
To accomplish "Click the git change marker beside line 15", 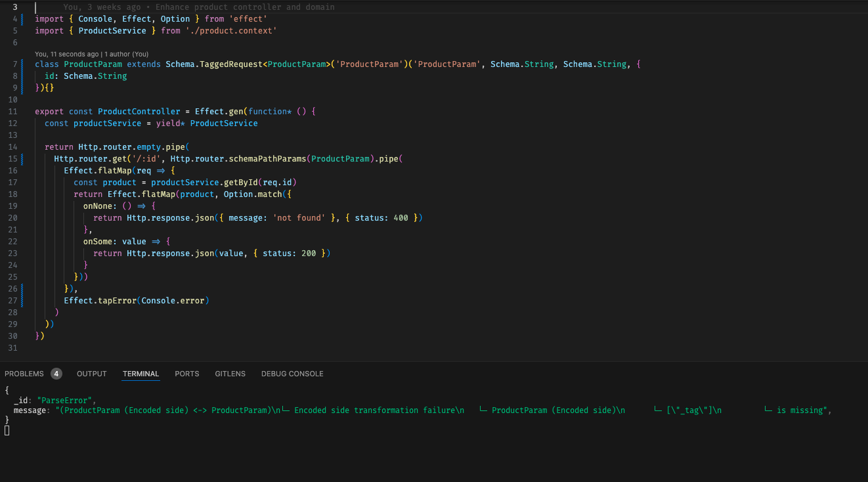I will 22,159.
